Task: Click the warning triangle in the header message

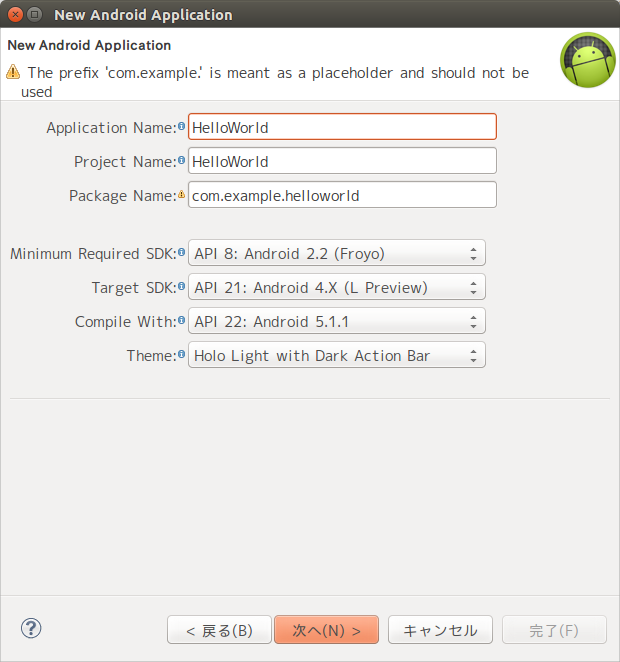Action: pyautogui.click(x=13, y=72)
